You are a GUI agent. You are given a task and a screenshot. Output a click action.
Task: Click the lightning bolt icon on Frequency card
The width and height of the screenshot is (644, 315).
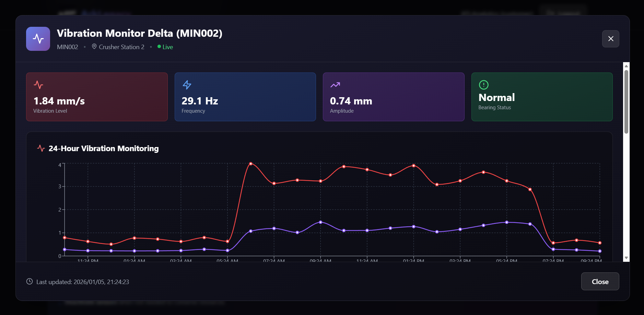coord(187,85)
